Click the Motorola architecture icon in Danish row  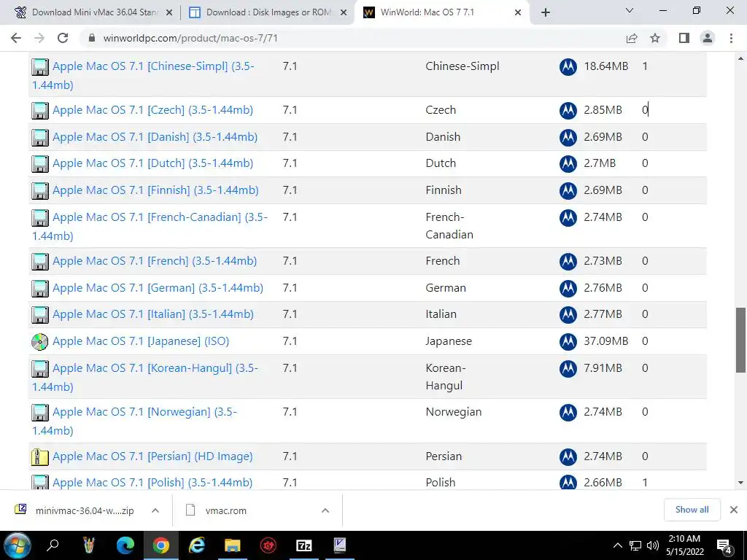point(568,138)
